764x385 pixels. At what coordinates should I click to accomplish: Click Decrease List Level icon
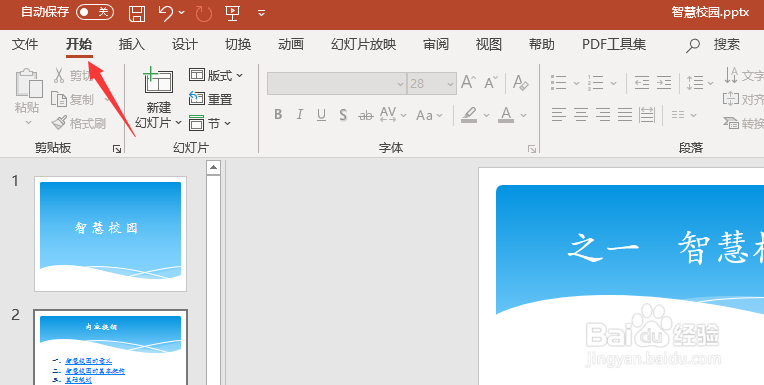coord(642,82)
